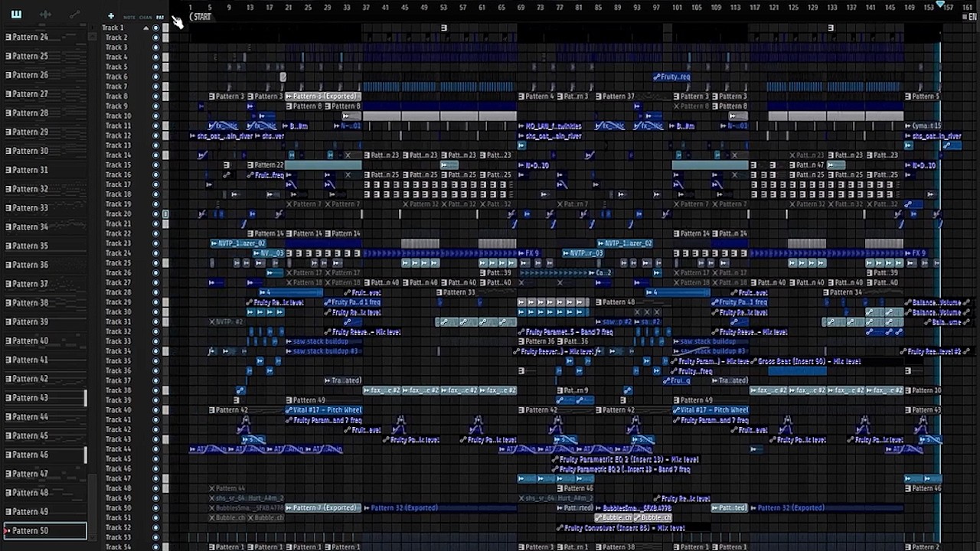980x551 pixels.
Task: Collapse the Track 1 group arrow
Action: click(x=146, y=28)
